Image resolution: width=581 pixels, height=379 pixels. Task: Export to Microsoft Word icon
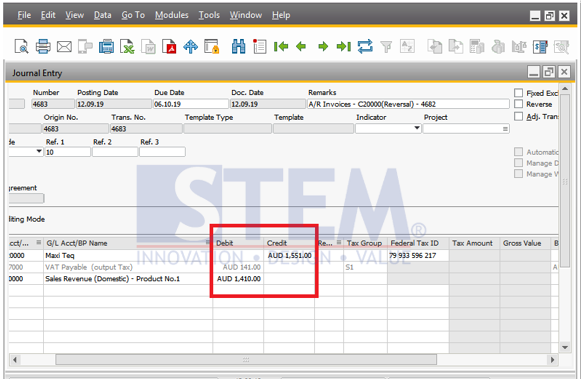(148, 47)
